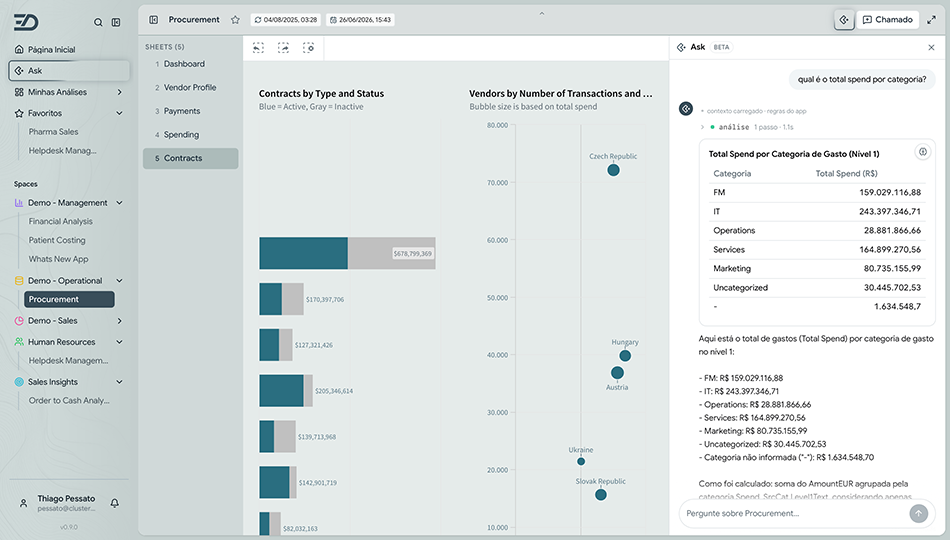Expand Demo - Sales space
This screenshot has width=950, height=540.
point(119,321)
